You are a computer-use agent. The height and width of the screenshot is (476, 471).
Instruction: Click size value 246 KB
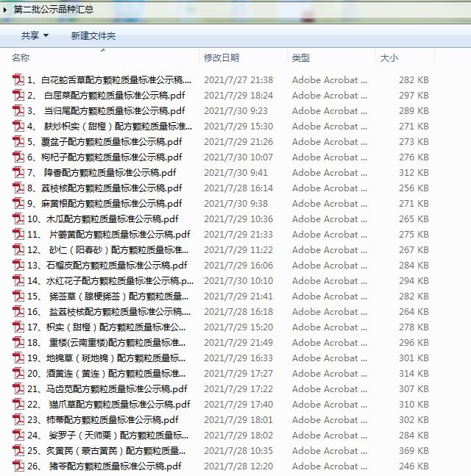click(414, 466)
